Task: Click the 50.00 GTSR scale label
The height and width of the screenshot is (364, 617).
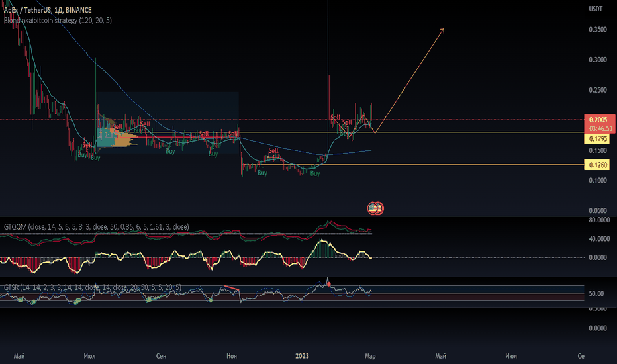Action: (596, 294)
